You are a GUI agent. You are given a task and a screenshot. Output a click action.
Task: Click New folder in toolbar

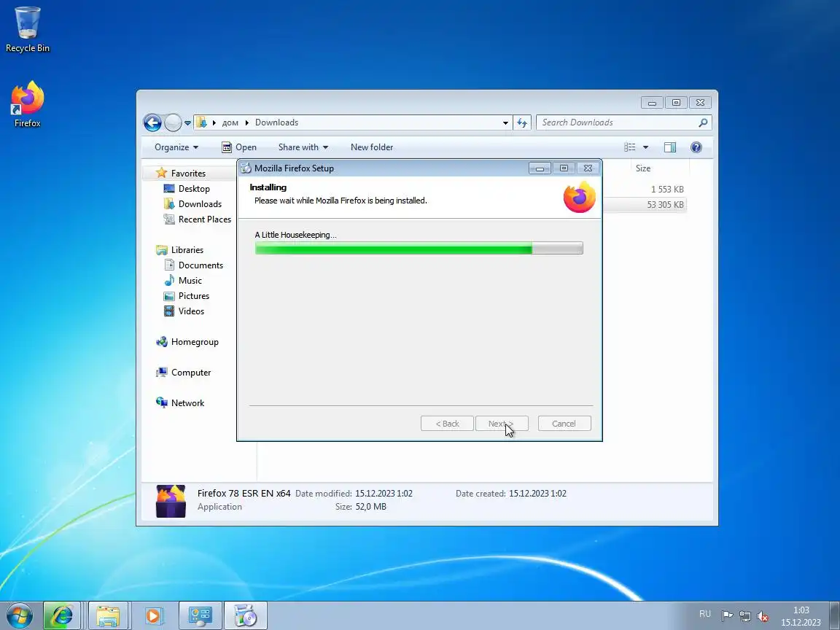coord(372,147)
